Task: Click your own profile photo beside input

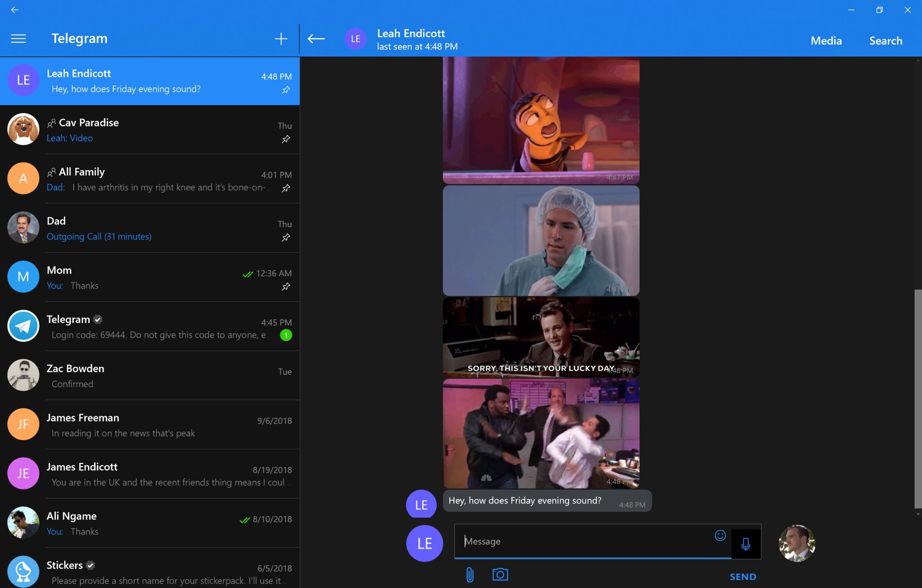Action: pos(797,543)
